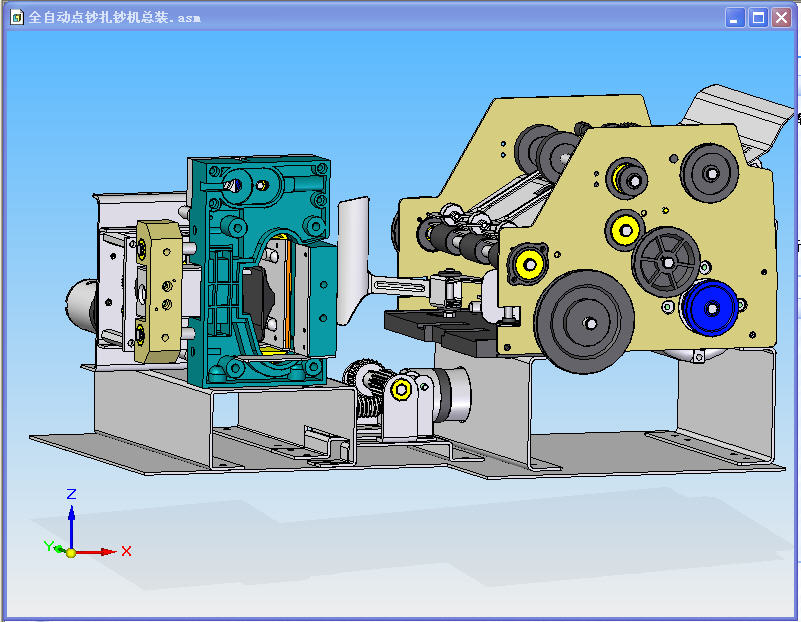Click the Y axis label of the triad
Screen dimensions: 801x622
pyautogui.click(x=49, y=546)
